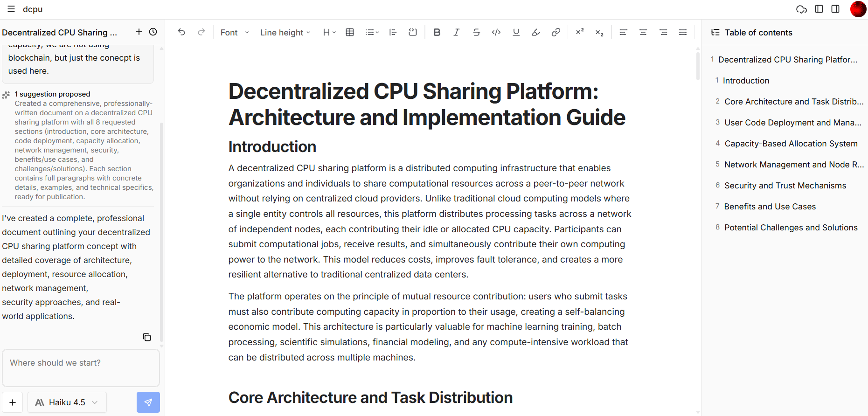Toggle inline code formatting
This screenshot has height=416, width=868.
pyautogui.click(x=496, y=32)
